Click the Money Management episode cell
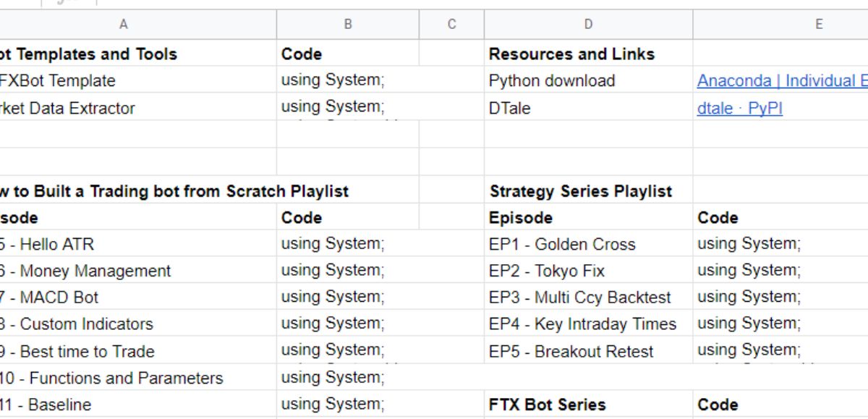Image resolution: width=868 pixels, height=419 pixels. click(x=94, y=271)
